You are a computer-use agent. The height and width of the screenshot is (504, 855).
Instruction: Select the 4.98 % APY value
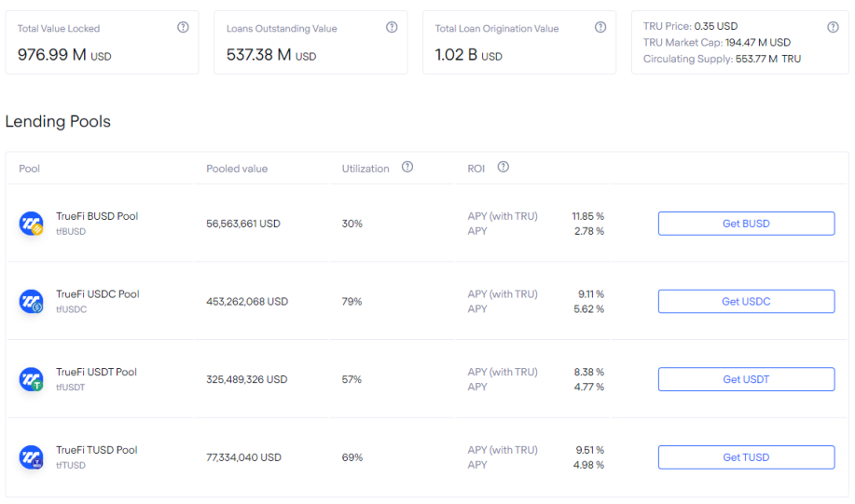tap(589, 465)
